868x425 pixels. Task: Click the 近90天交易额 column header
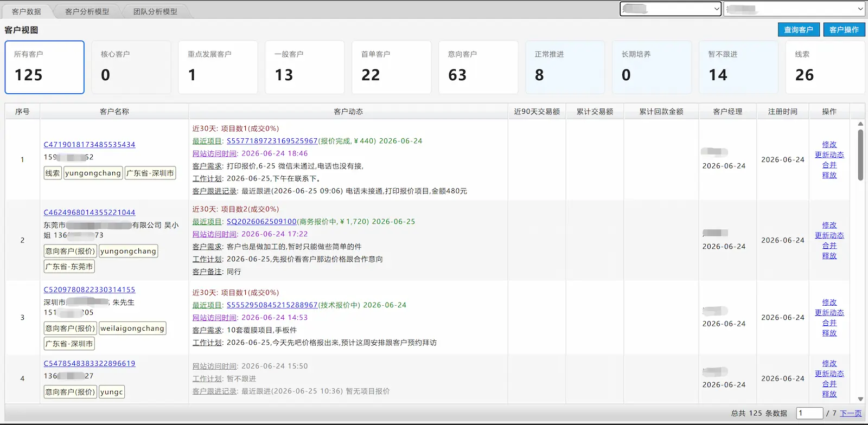click(537, 112)
